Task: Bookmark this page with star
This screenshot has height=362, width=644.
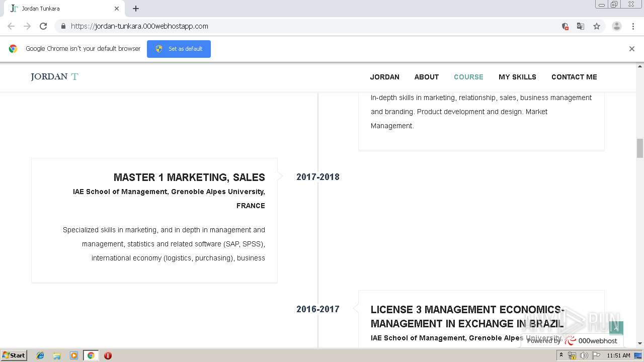Action: (597, 26)
